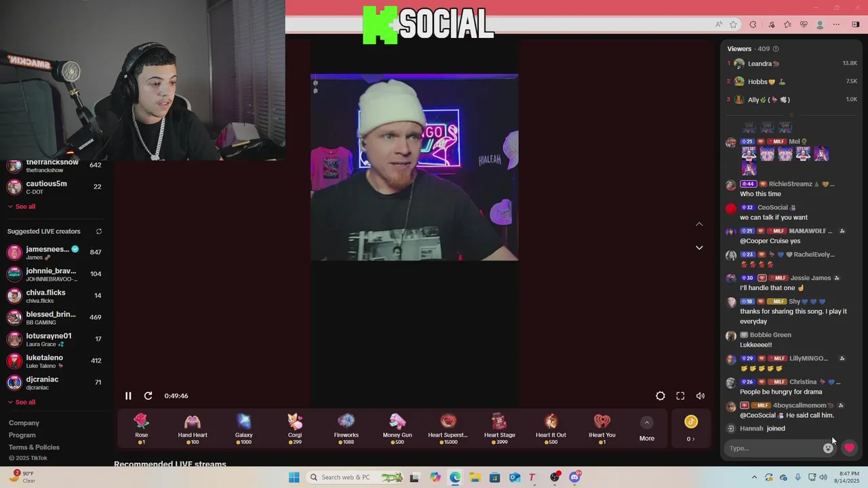868x488 pixels.
Task: Send a Galaxy gift
Action: [244, 429]
